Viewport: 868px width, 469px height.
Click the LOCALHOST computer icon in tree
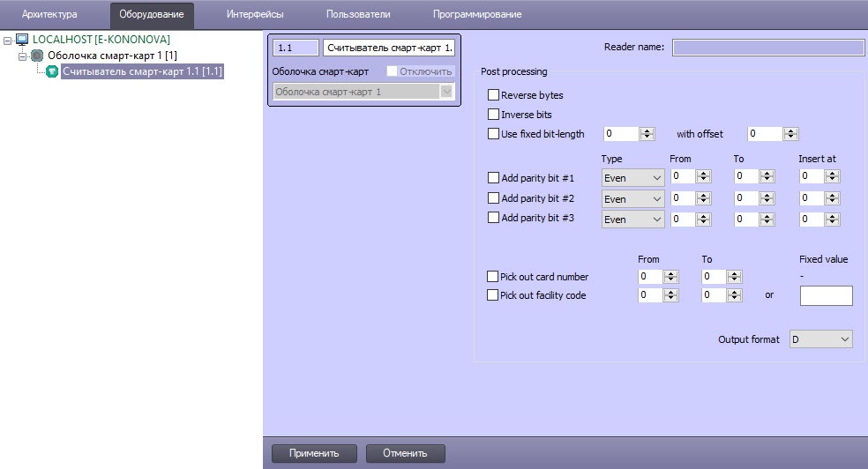pyautogui.click(x=22, y=40)
